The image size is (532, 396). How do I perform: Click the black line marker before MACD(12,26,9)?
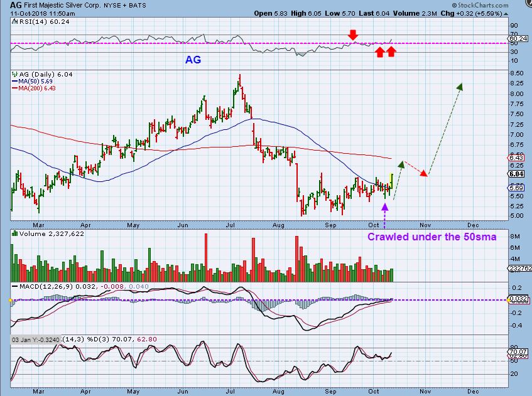[15, 287]
